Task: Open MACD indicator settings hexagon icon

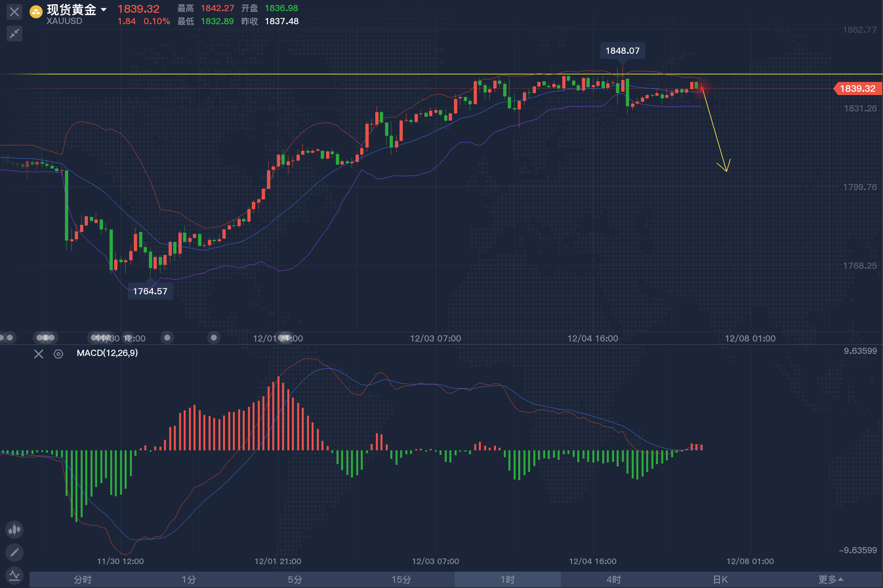Action: 58,354
